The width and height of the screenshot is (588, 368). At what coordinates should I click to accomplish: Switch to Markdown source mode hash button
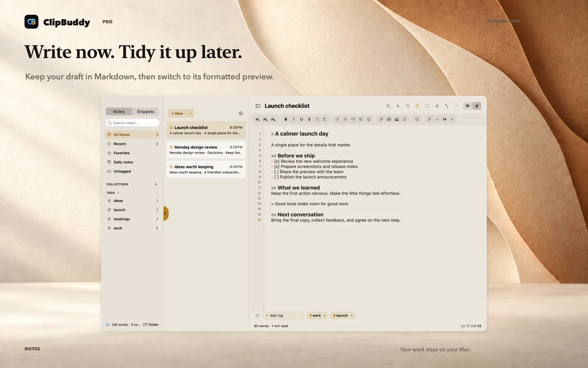click(x=477, y=106)
